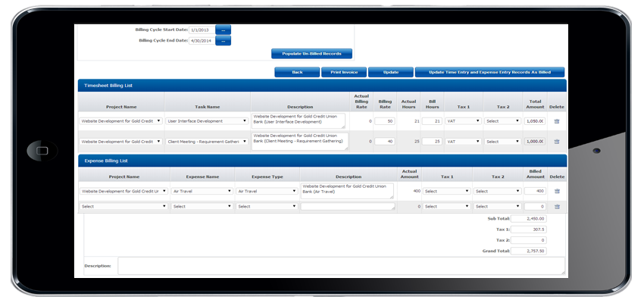Click Actual Amount value 400
Image resolution: width=644 pixels, height=303 pixels.
point(416,192)
